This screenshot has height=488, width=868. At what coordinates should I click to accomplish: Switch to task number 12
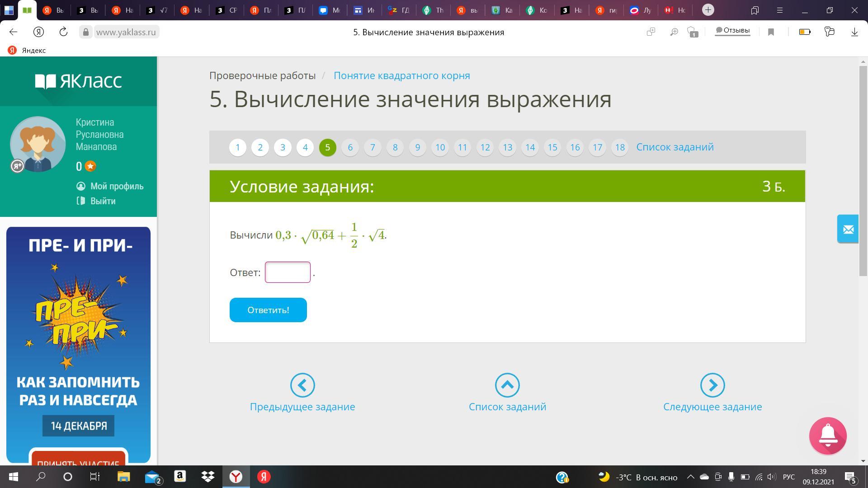point(485,147)
